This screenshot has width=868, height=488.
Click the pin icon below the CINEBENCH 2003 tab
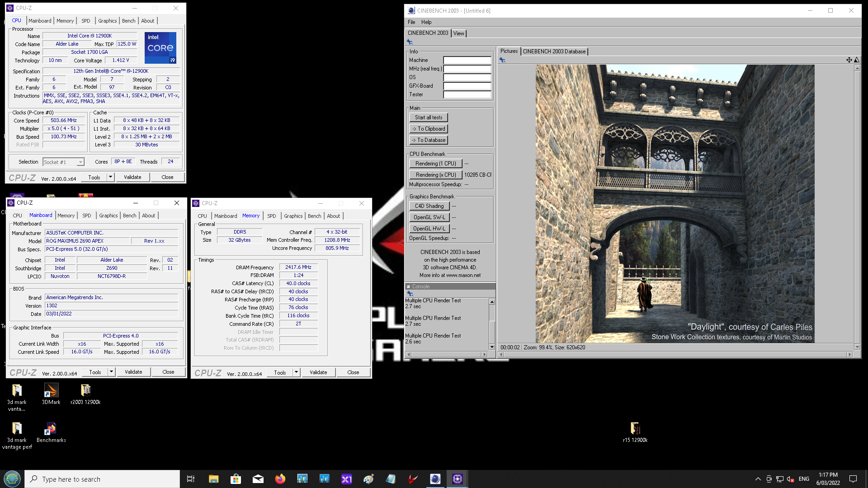pos(410,42)
